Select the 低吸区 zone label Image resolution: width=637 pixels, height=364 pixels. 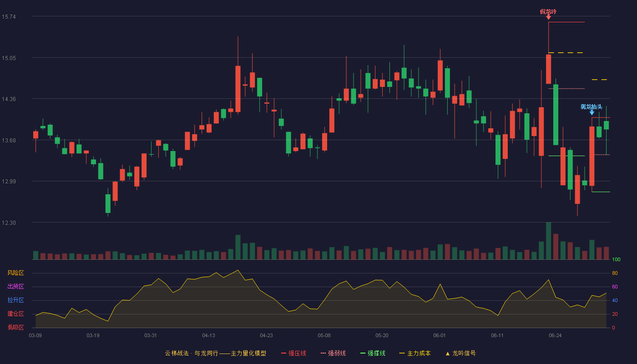point(15,327)
